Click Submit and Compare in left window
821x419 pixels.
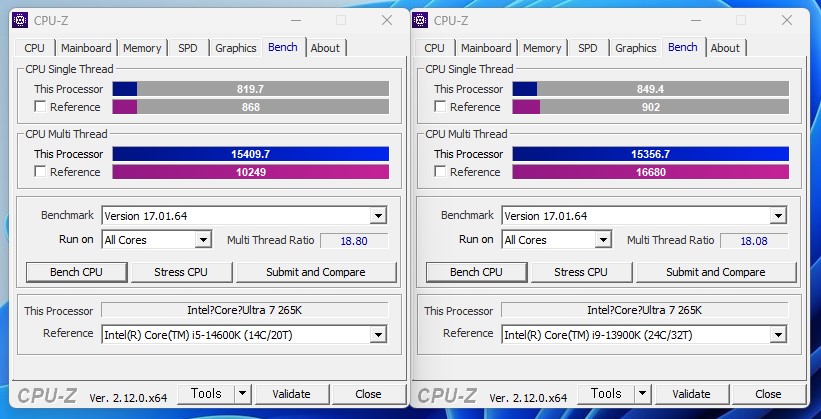tap(316, 272)
